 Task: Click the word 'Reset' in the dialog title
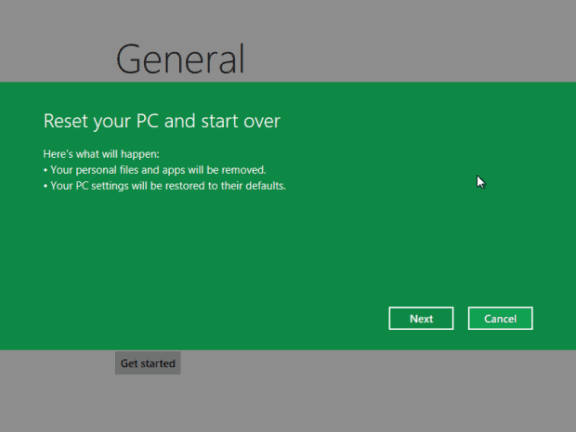click(66, 121)
